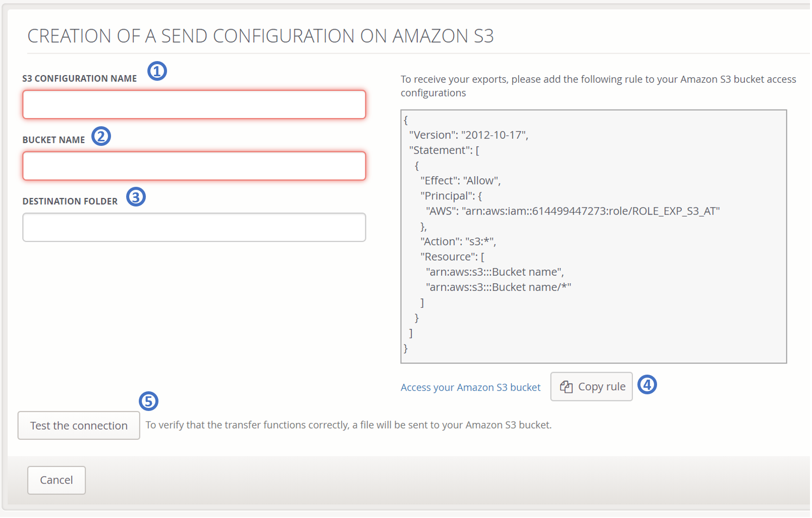Click the transfer verification hint text

coord(348,426)
